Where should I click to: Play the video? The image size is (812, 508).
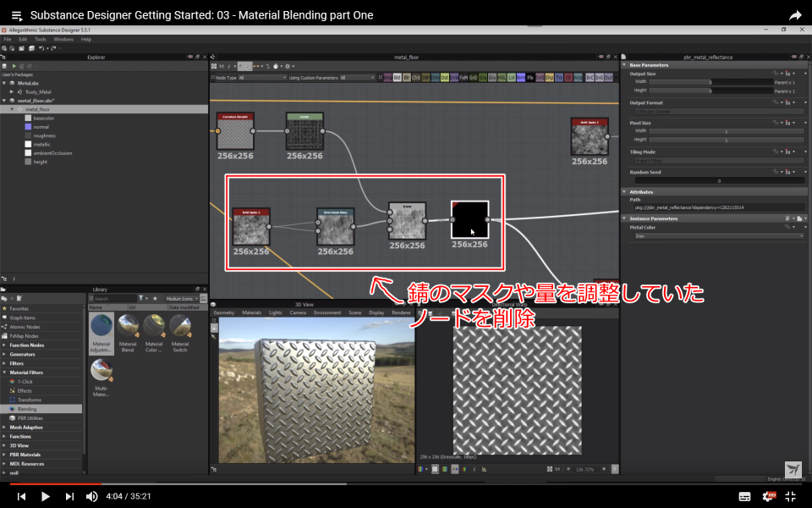[x=45, y=497]
